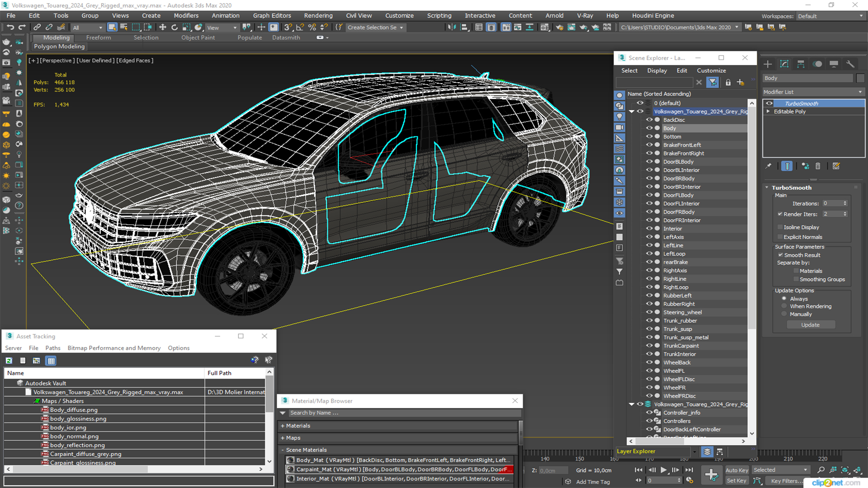
Task: Click the Key Filters button
Action: coord(787,481)
